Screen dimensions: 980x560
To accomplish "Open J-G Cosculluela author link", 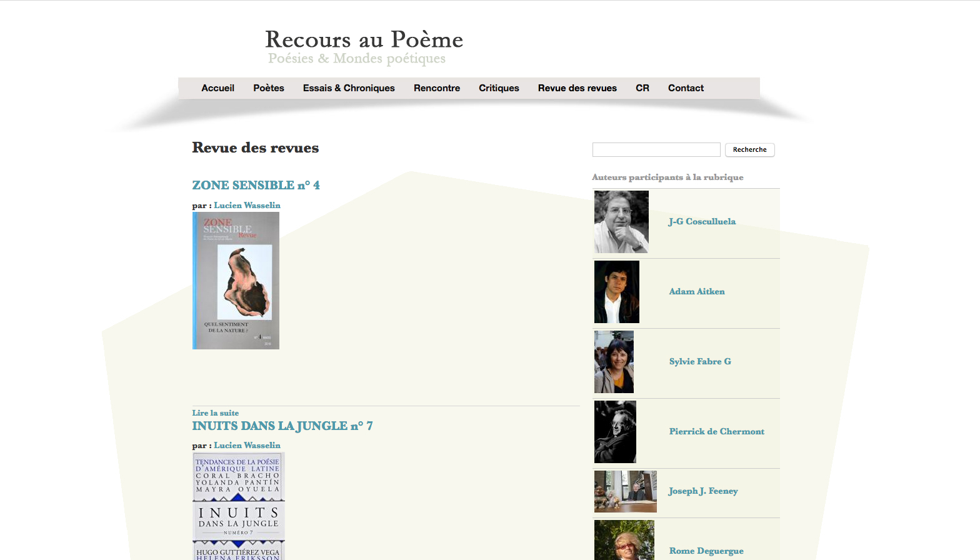I will pyautogui.click(x=702, y=222).
